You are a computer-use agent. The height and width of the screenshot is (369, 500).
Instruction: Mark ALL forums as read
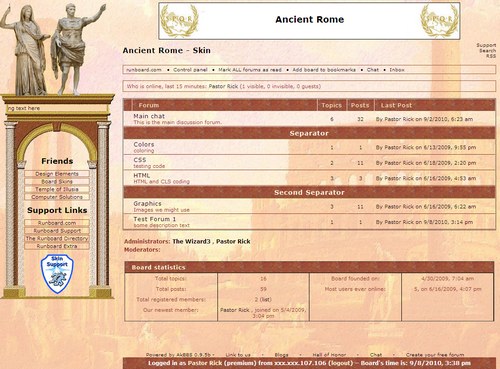point(250,70)
